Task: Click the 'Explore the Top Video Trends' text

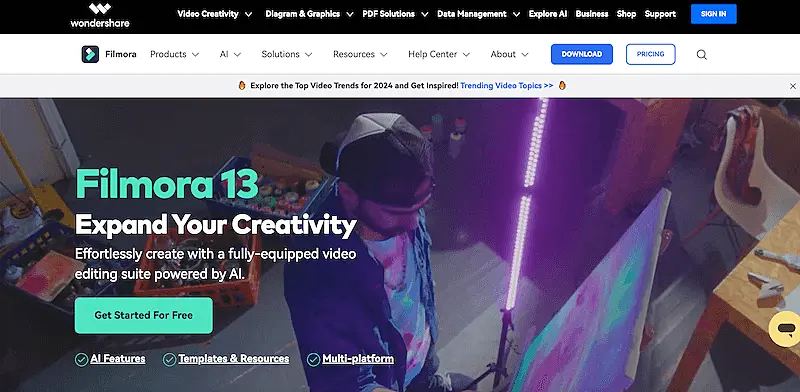Action: point(354,86)
